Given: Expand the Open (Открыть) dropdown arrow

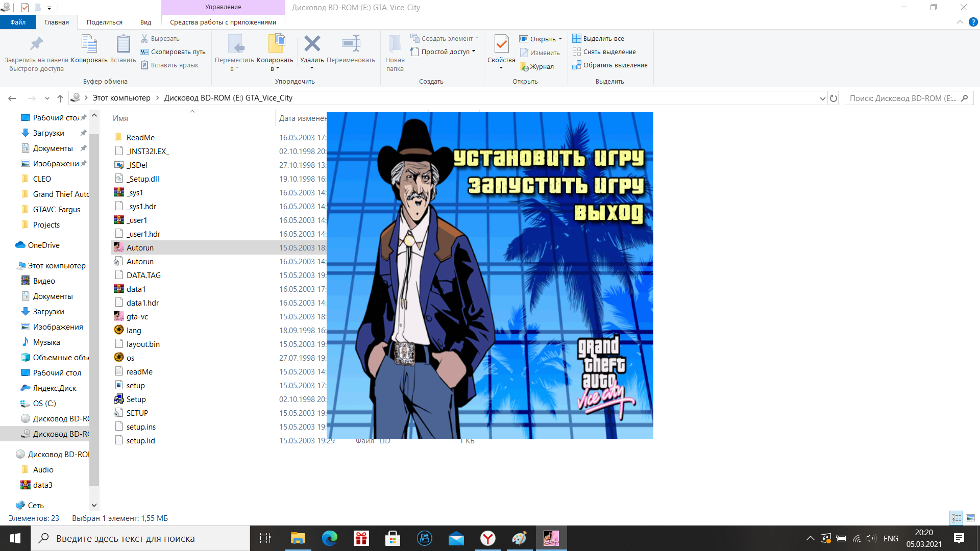Looking at the screenshot, I should (560, 39).
